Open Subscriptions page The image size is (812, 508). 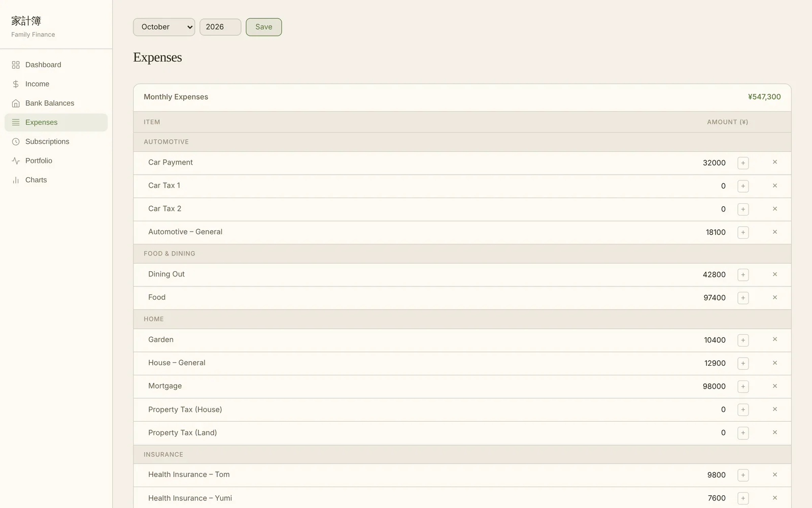click(x=56, y=142)
